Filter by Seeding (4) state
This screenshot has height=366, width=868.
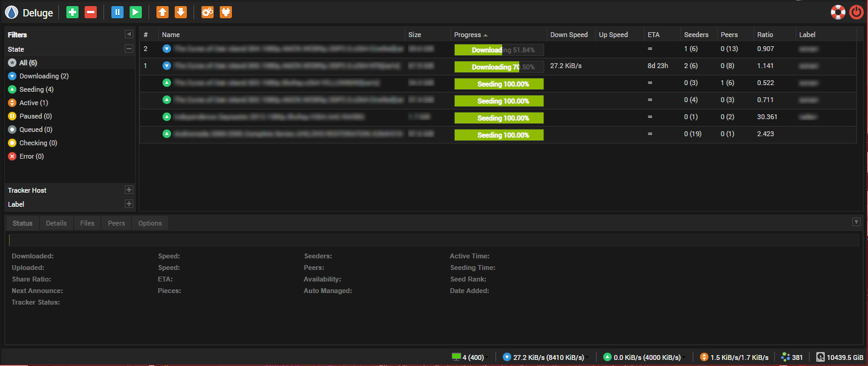coord(32,89)
